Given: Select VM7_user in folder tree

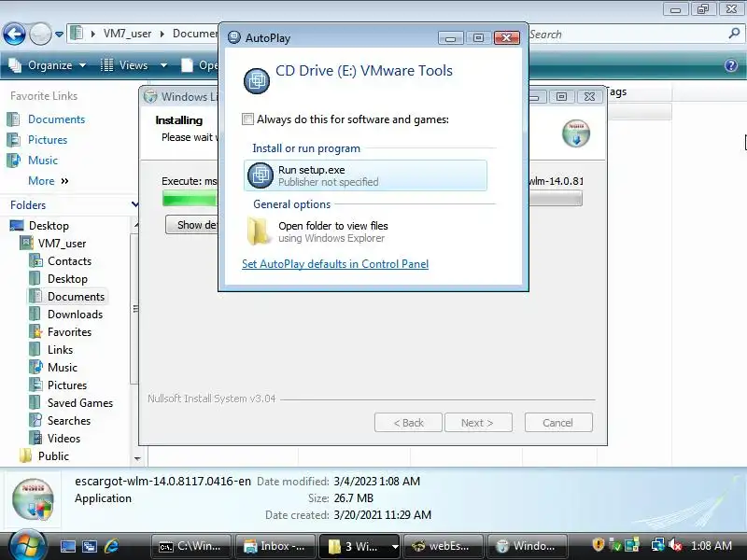Looking at the screenshot, I should pyautogui.click(x=62, y=244).
